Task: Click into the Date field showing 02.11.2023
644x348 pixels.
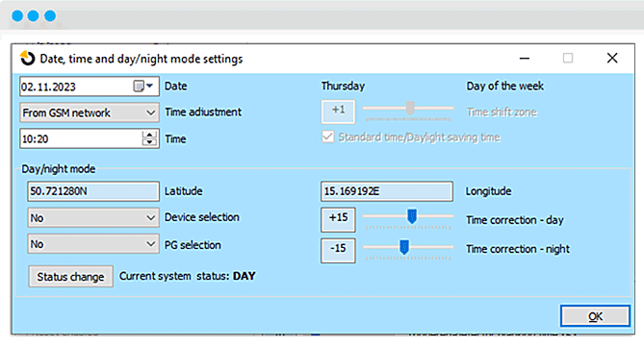Action: tap(90, 87)
